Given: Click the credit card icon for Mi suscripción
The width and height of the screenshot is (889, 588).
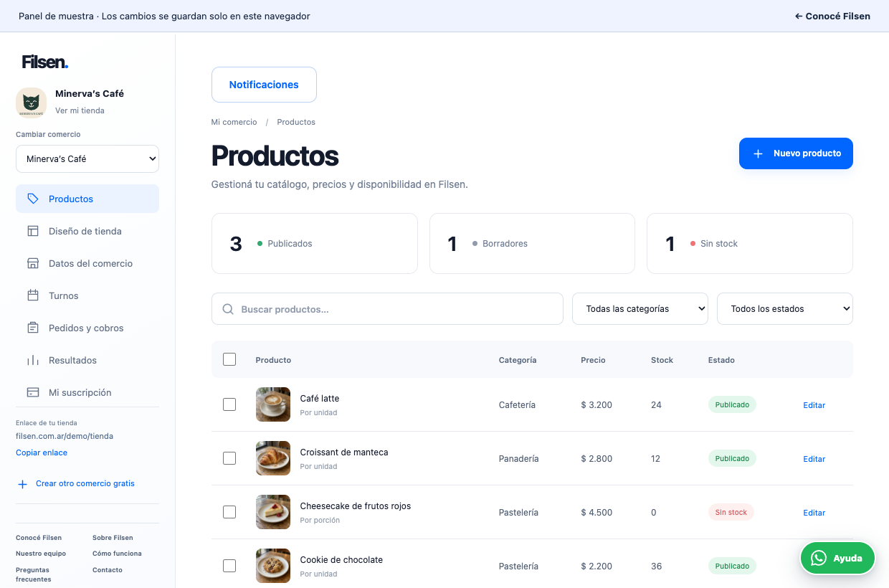Looking at the screenshot, I should click(x=33, y=392).
